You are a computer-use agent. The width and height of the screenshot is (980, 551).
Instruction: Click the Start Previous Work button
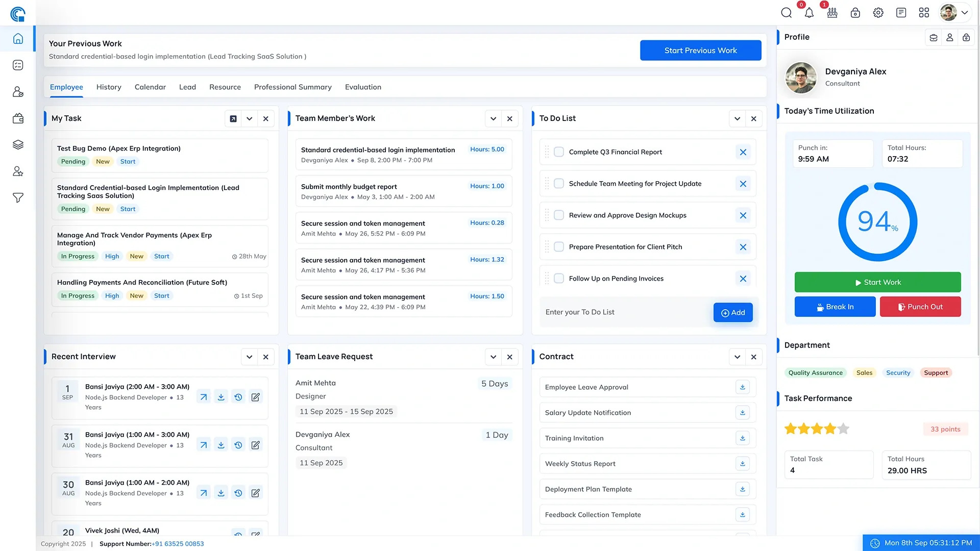tap(701, 51)
